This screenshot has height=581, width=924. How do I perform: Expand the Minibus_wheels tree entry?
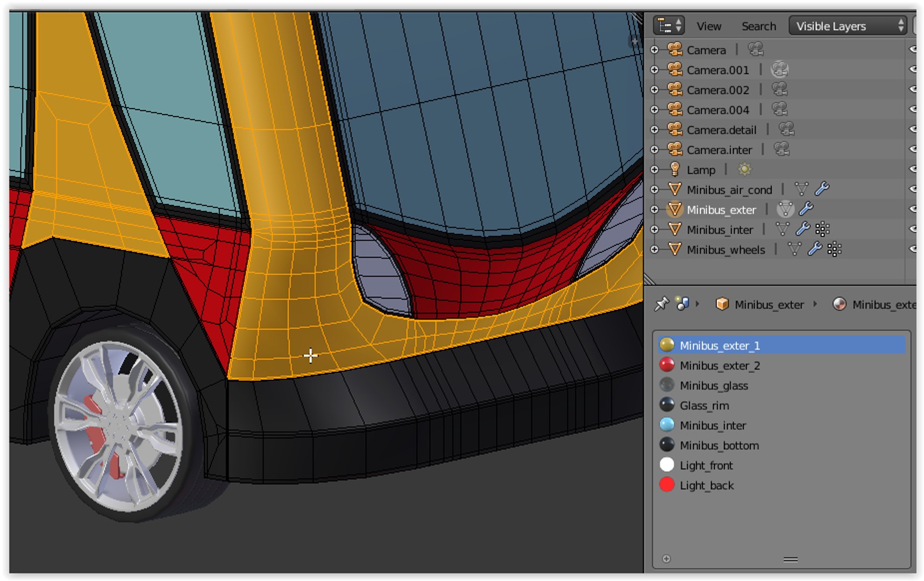pyautogui.click(x=654, y=249)
